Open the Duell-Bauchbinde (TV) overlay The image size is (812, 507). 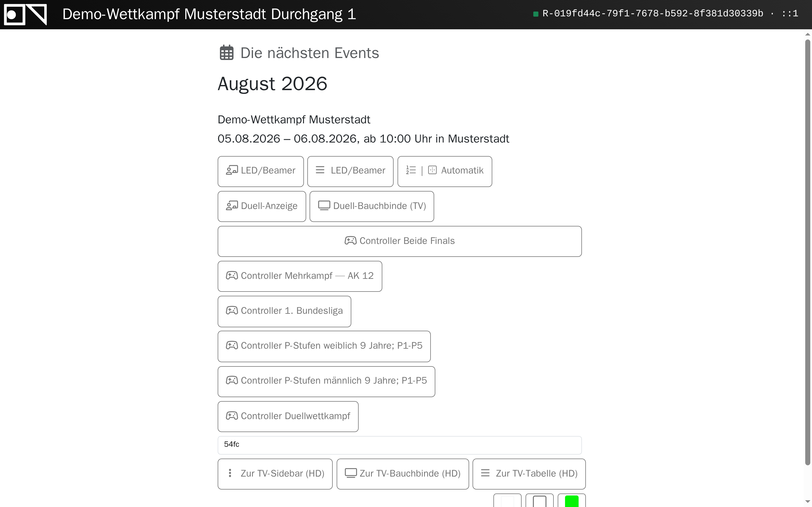(372, 206)
